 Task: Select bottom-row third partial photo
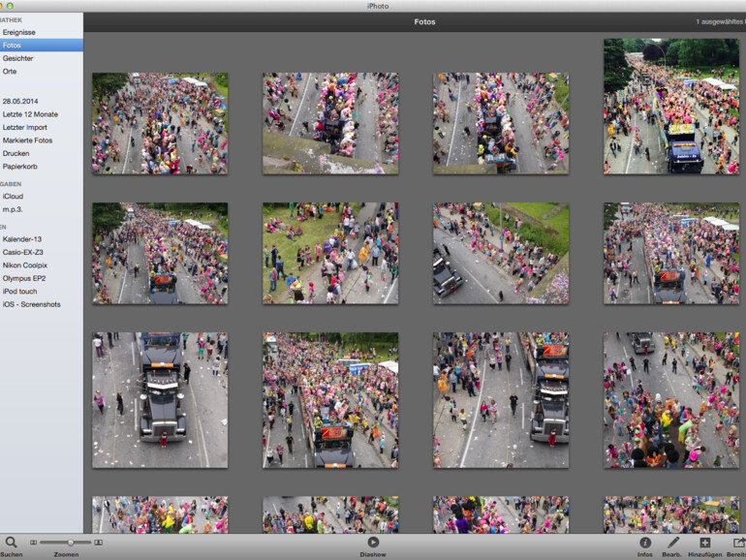point(501,514)
